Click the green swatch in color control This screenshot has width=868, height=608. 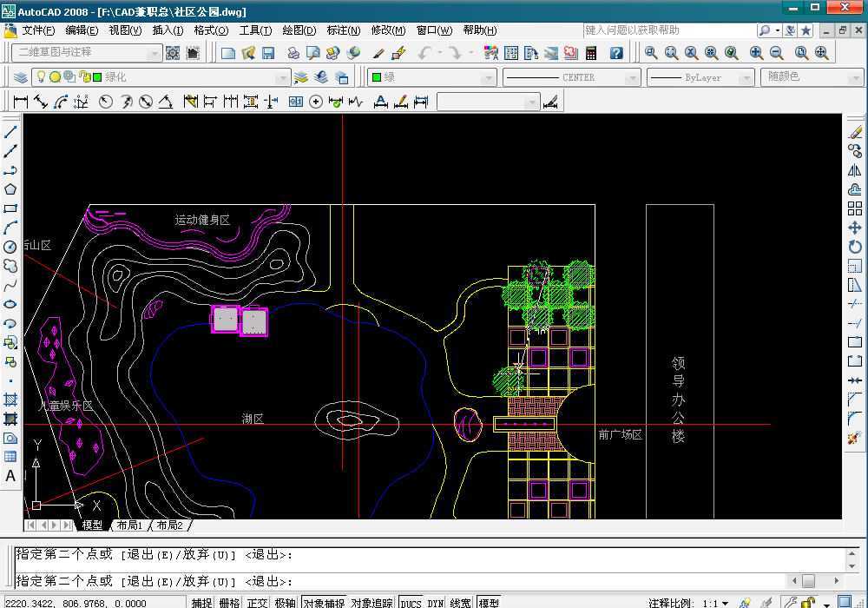click(x=377, y=77)
